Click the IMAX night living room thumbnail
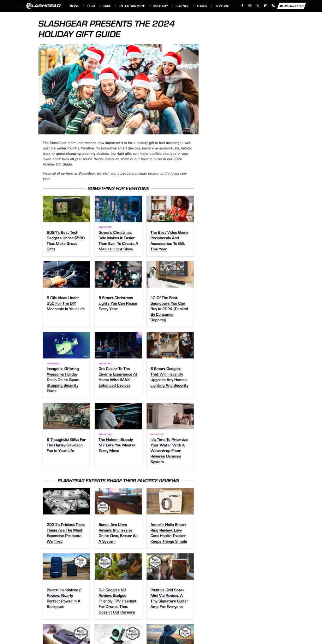 coord(118,345)
